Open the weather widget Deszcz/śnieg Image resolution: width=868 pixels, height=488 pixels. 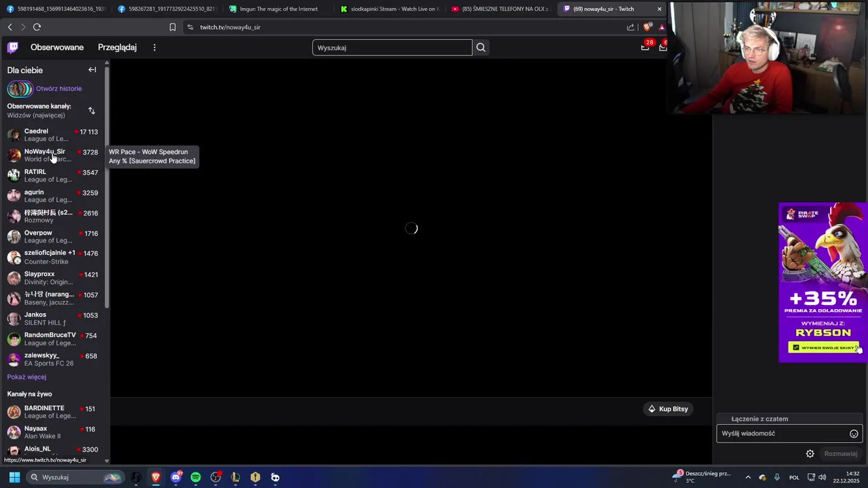coord(702,477)
